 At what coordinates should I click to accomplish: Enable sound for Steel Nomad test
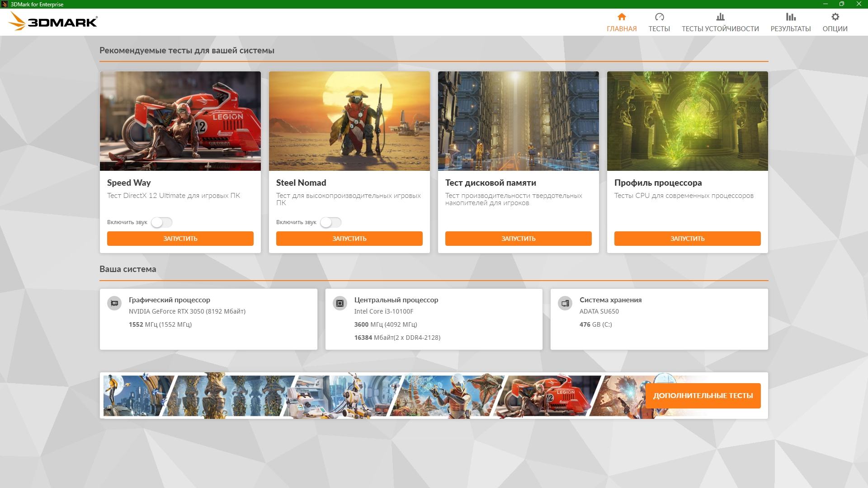[330, 222]
